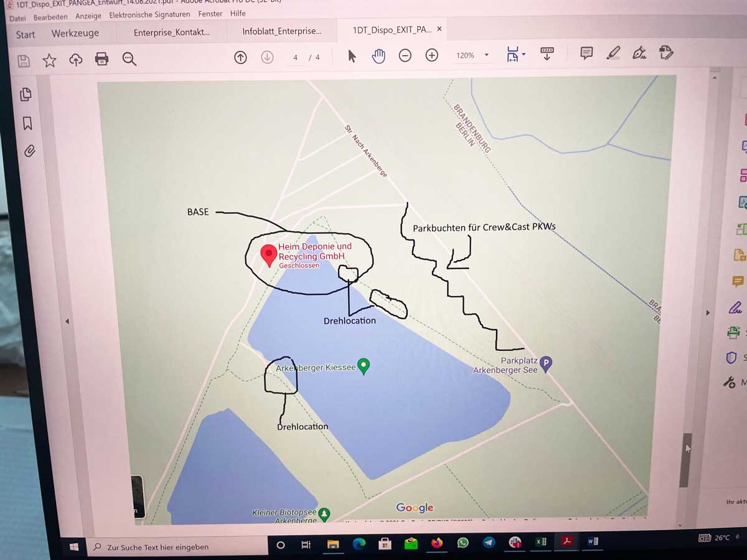Screen dimensions: 747x560
Task: Go to previous page using up arrow
Action: 240,57
